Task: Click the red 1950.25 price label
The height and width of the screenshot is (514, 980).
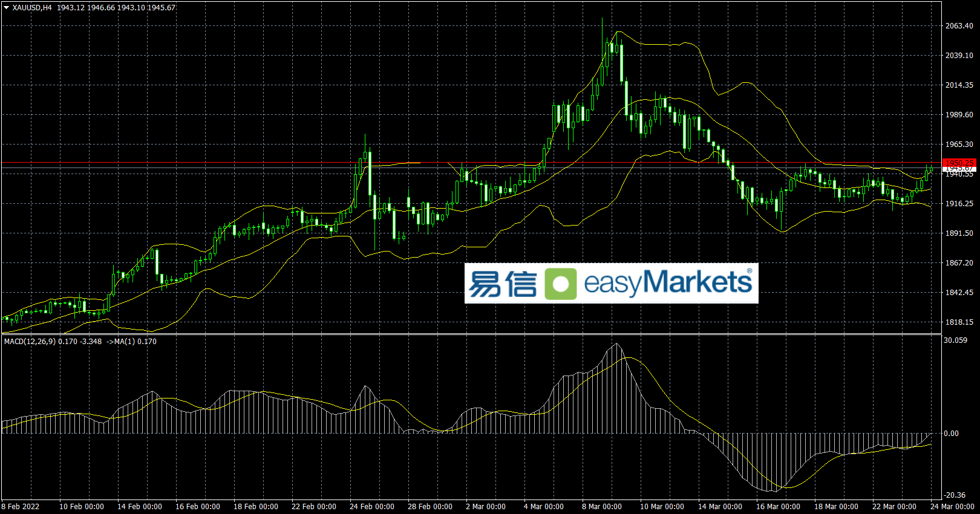Action: point(959,163)
